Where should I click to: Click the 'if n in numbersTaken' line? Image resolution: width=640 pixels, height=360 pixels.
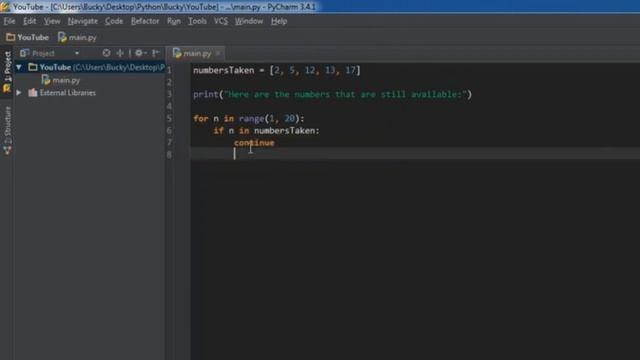click(x=267, y=131)
